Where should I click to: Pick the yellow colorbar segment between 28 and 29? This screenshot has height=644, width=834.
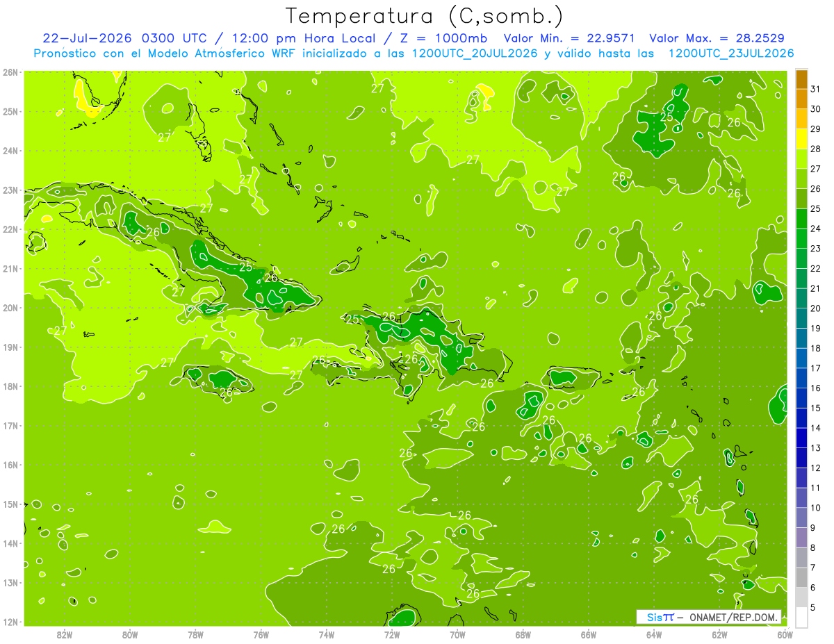click(x=801, y=139)
